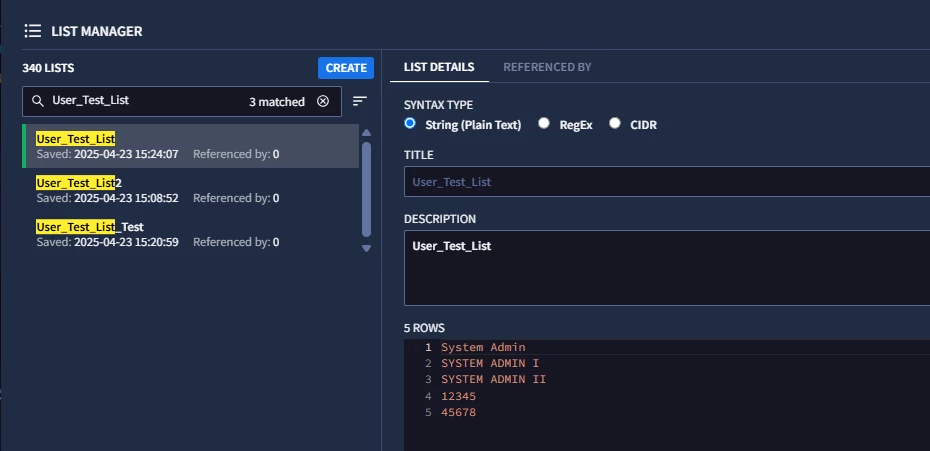Viewport: 930px width, 451px height.
Task: Click saved time 2025-04-23 15:08:52
Action: (x=126, y=198)
